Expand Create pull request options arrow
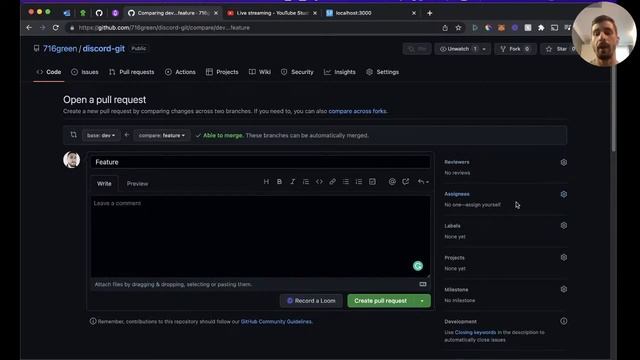The height and width of the screenshot is (360, 640). (422, 301)
